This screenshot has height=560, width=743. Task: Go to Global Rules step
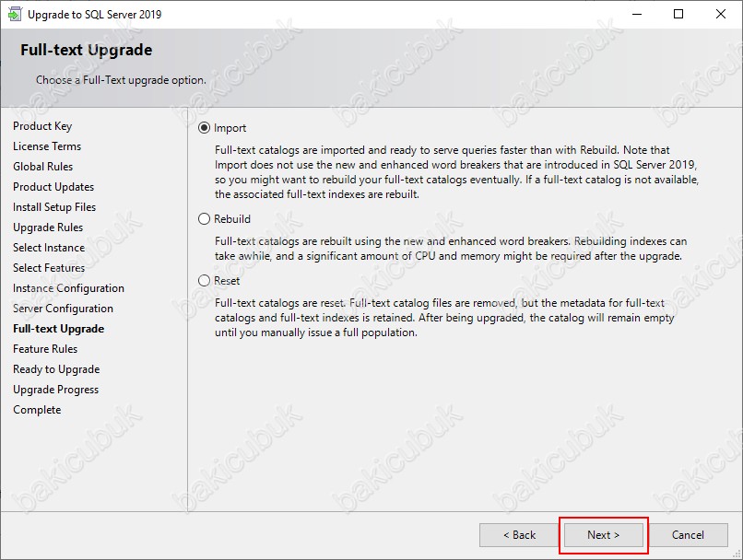point(43,167)
